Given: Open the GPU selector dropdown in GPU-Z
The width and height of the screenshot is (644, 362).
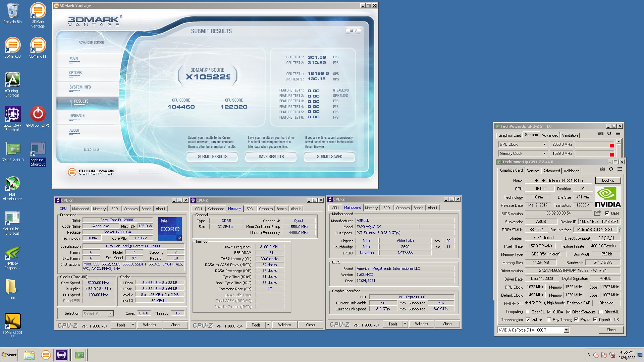Looking at the screenshot, I should click(566, 330).
